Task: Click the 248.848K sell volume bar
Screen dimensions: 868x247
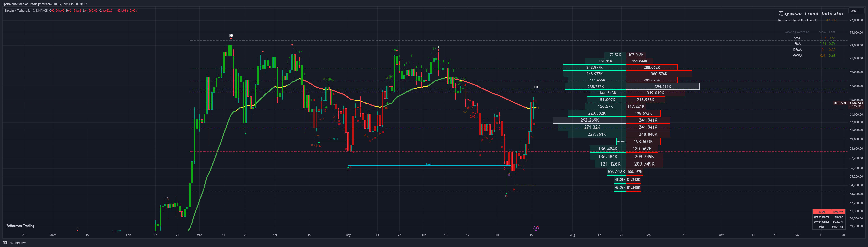Action: pos(648,134)
